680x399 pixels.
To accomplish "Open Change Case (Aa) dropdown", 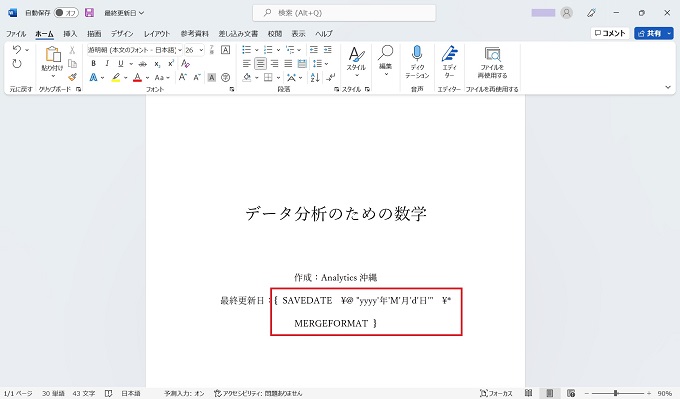I will coord(162,78).
